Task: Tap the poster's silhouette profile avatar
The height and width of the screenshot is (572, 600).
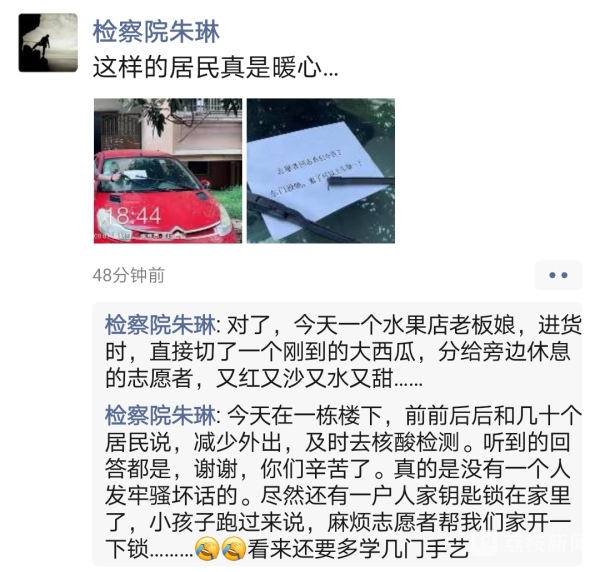Action: click(48, 43)
